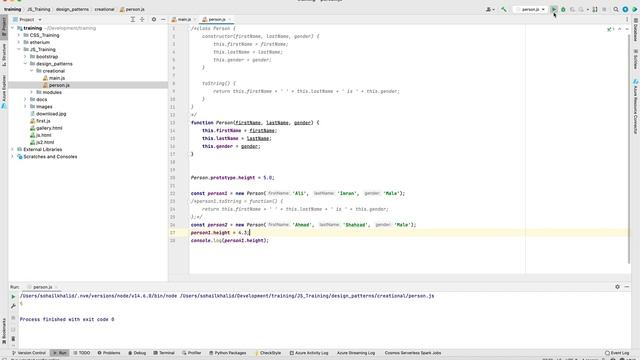640x360 pixels.
Task: Open the Azure Activity Log tool window
Action: pos(309,353)
